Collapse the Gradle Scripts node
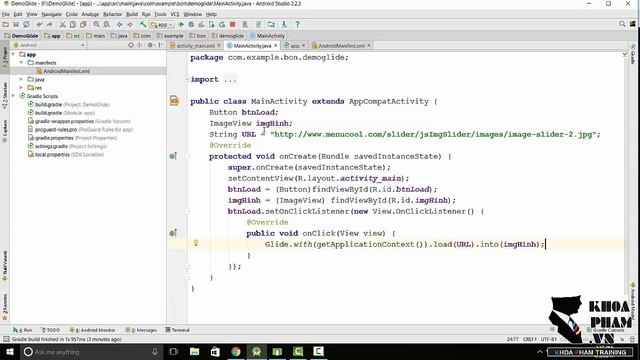This screenshot has height=360, width=640. click(x=14, y=96)
